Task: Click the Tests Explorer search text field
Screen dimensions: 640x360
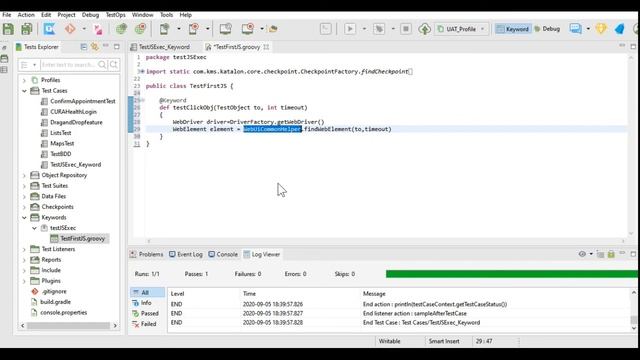Action: point(68,65)
